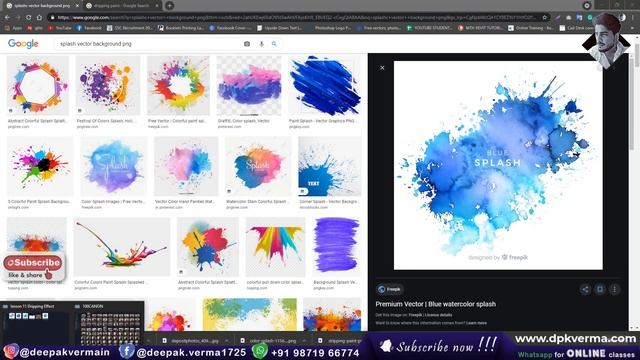Start voice search with the microphone icon
This screenshot has height=360, width=640.
pyautogui.click(x=262, y=44)
